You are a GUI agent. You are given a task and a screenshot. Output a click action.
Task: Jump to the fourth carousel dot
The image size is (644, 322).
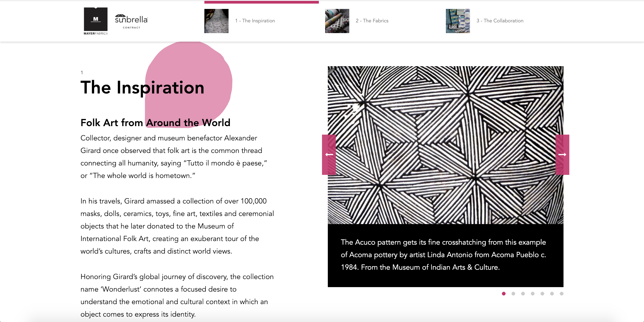532,294
